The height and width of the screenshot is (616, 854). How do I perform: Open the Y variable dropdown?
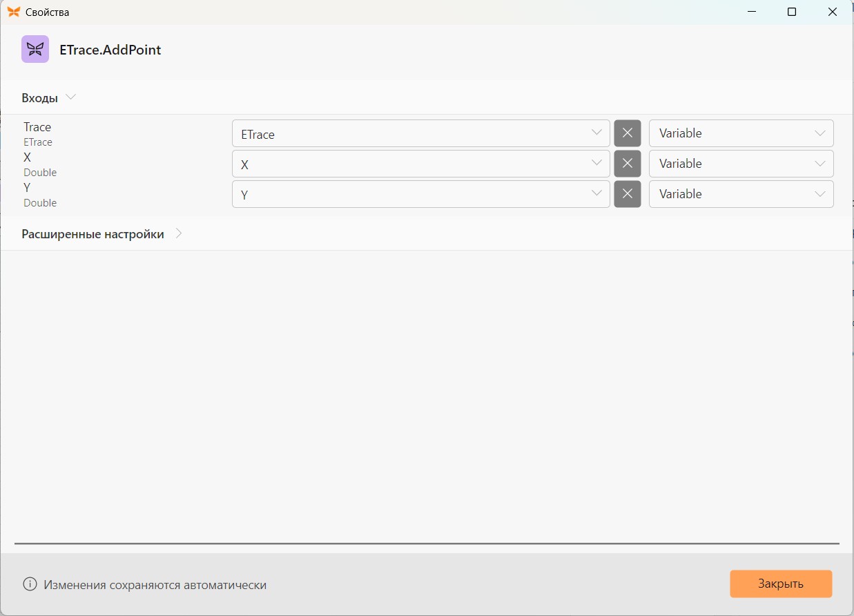pyautogui.click(x=420, y=194)
